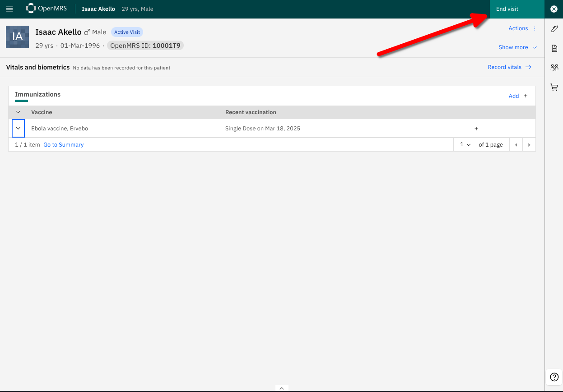Open the hamburger navigation menu
This screenshot has height=392, width=563.
click(9, 9)
